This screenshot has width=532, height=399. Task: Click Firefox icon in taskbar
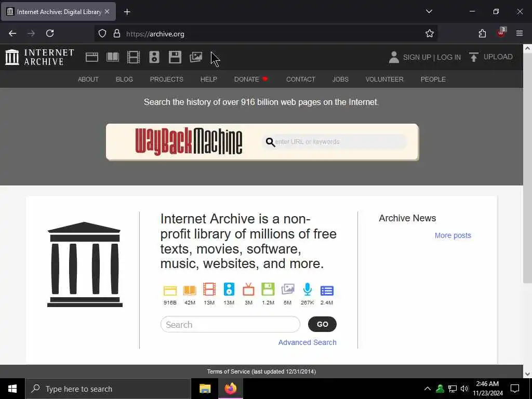pos(230,389)
